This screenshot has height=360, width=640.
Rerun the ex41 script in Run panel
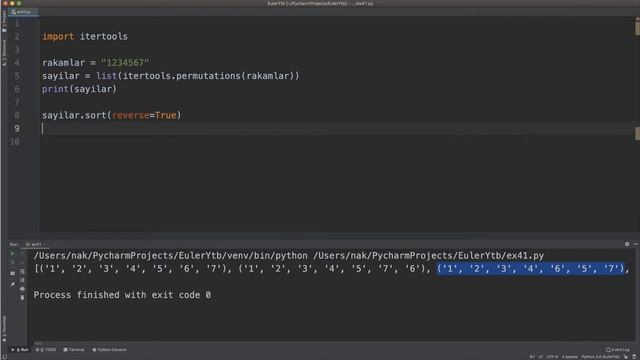[x=12, y=254]
